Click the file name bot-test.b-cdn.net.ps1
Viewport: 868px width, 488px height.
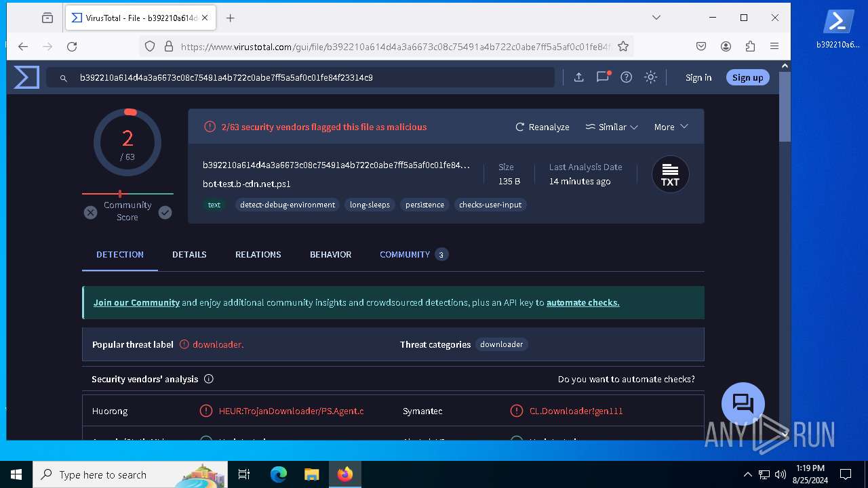click(x=247, y=184)
